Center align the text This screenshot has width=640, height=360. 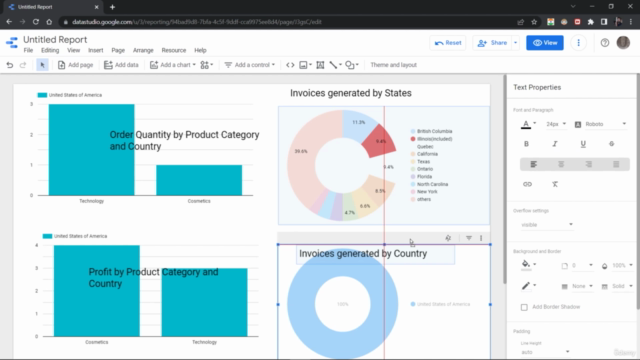[561, 164]
